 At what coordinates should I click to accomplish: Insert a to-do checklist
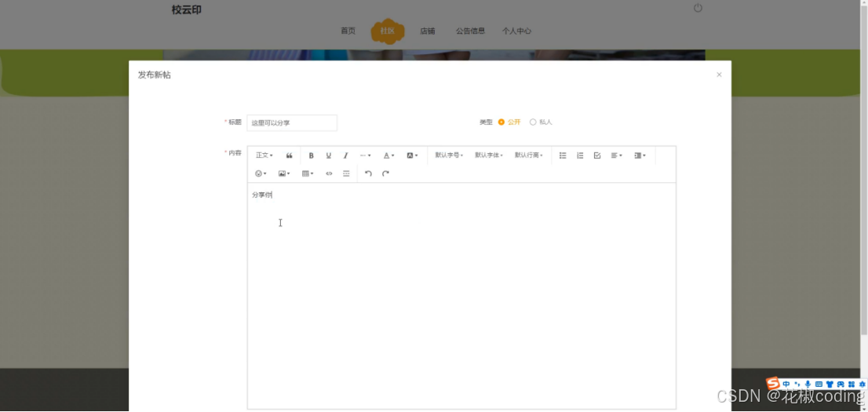(x=596, y=155)
